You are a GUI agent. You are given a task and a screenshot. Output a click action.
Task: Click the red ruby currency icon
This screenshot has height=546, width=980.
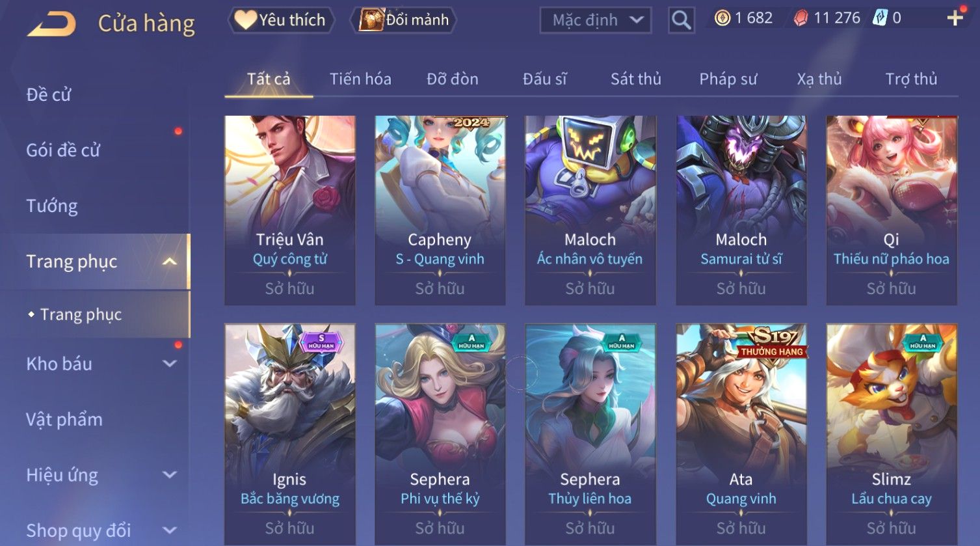801,18
